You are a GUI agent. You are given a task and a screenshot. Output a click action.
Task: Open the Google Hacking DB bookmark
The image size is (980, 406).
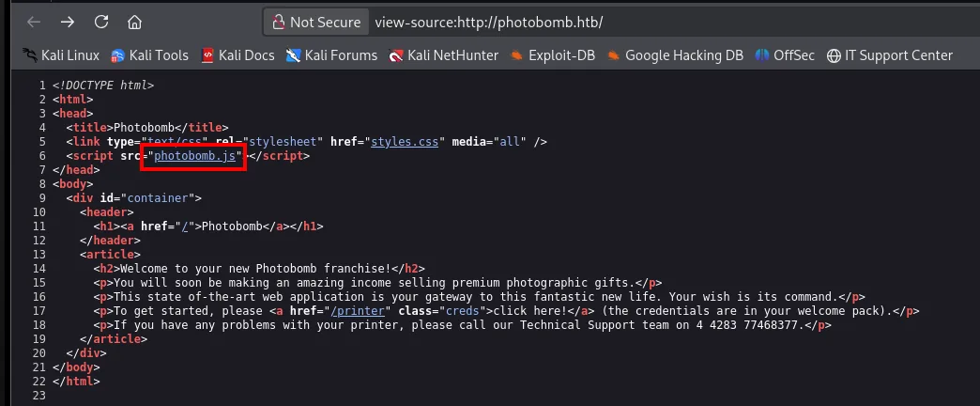point(675,55)
